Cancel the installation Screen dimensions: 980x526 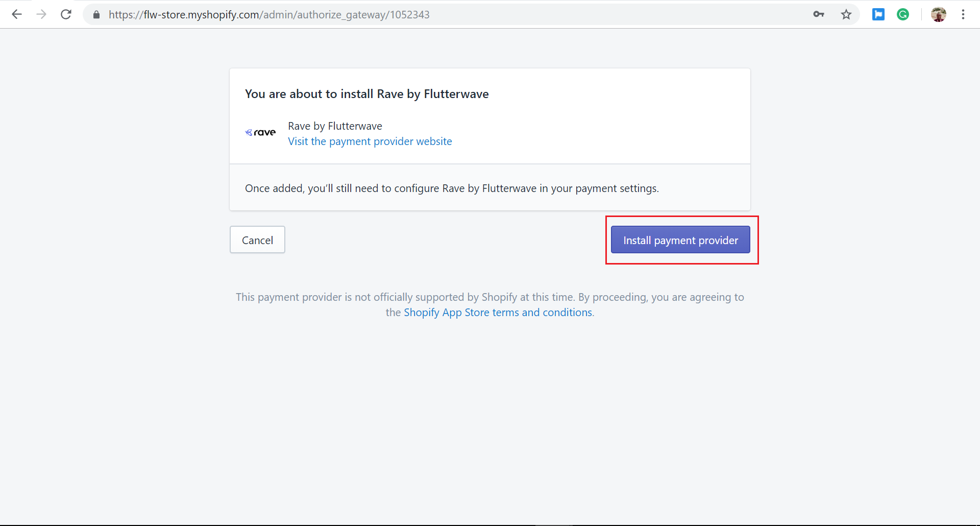[x=257, y=240]
